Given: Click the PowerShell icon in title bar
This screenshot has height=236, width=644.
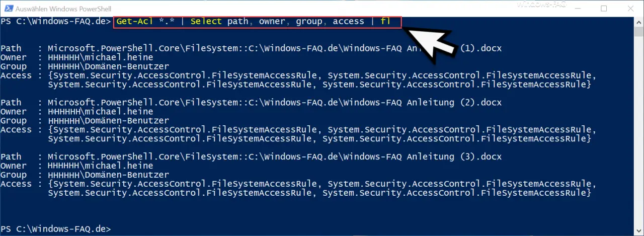Looking at the screenshot, I should (x=7, y=8).
